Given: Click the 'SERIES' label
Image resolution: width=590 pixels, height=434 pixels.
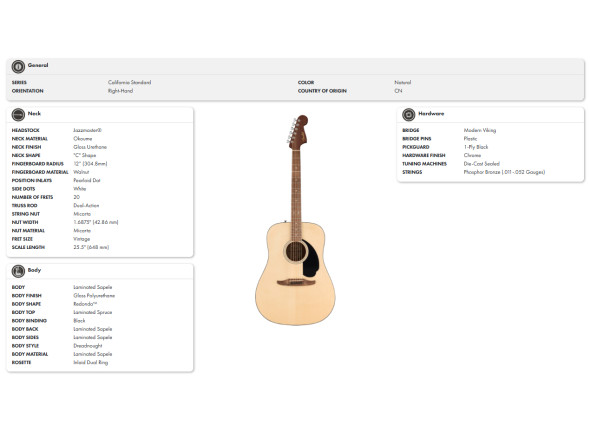Looking at the screenshot, I should click(19, 82).
